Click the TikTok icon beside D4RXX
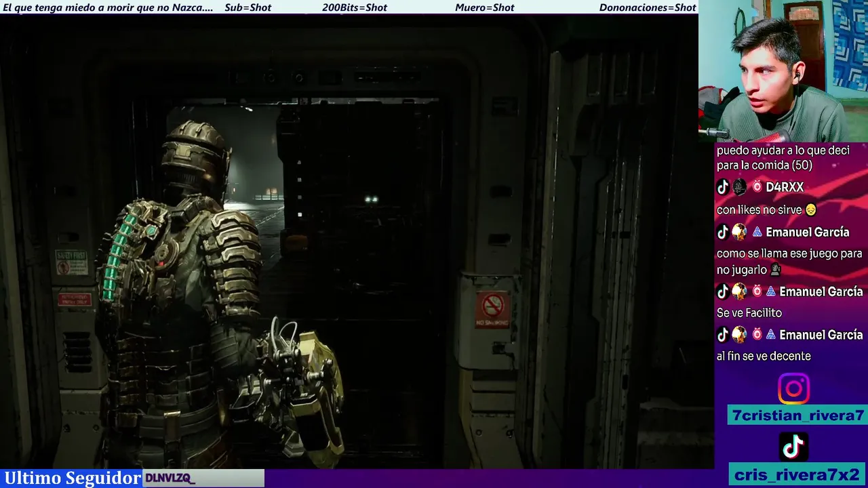Screen dimensions: 868x488 723,187
